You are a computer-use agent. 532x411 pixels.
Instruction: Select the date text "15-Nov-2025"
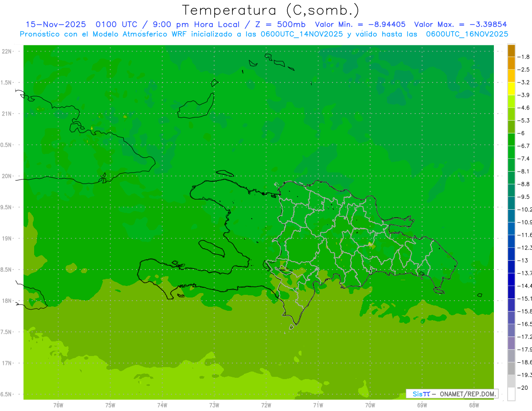pyautogui.click(x=55, y=24)
